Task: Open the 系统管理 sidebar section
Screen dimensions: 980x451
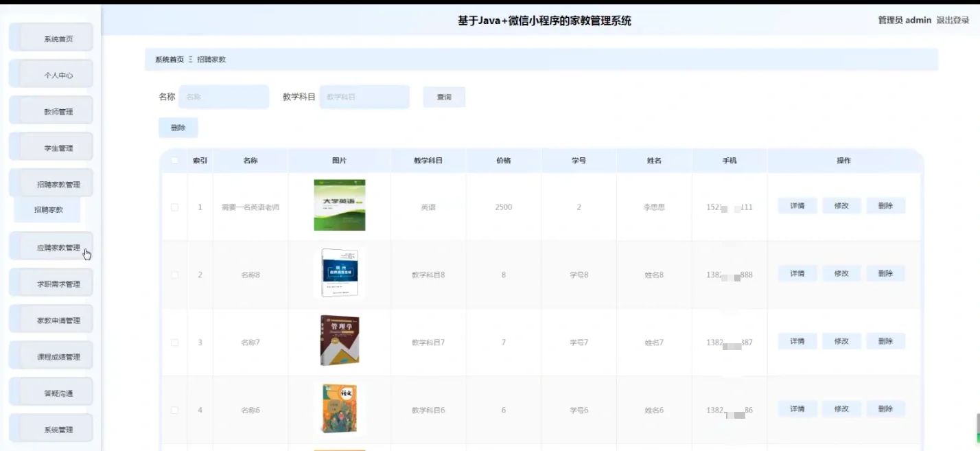Action: pos(50,428)
